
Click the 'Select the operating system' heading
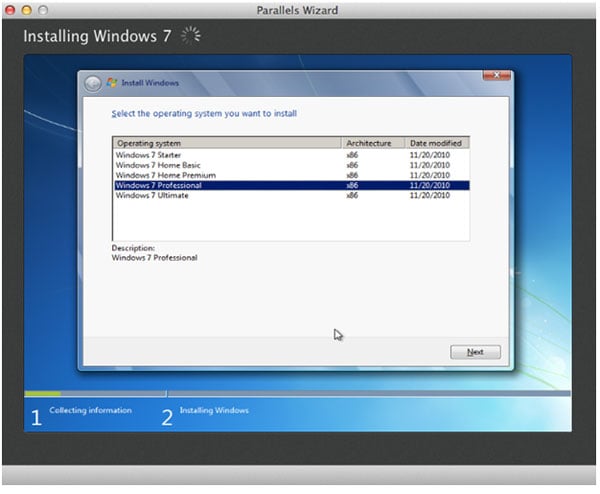[x=204, y=114]
